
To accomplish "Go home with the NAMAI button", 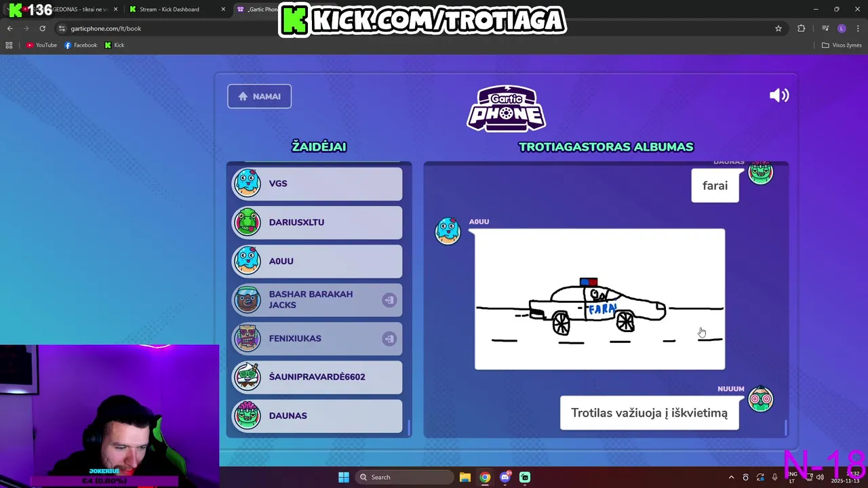I will (259, 96).
